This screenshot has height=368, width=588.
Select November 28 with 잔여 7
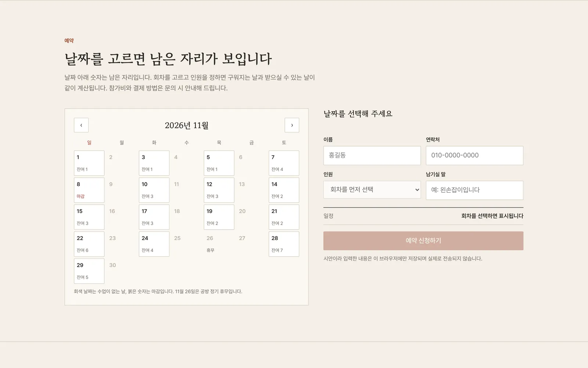(284, 244)
